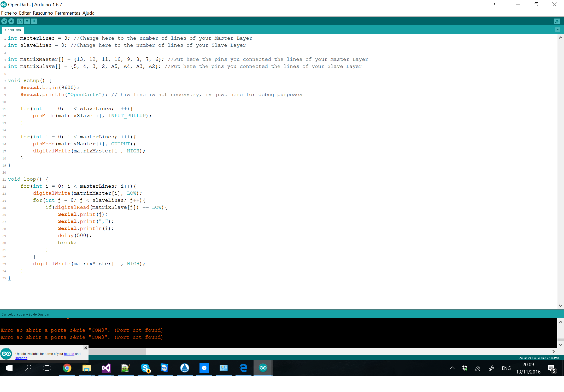Click console scrollbar down arrow
Viewport: 564px width, 392px height.
click(561, 345)
